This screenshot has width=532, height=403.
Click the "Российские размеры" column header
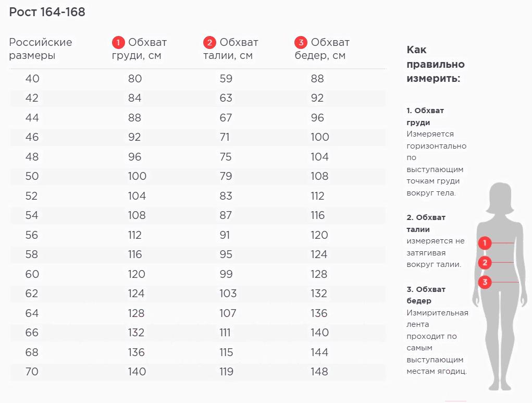click(41, 49)
